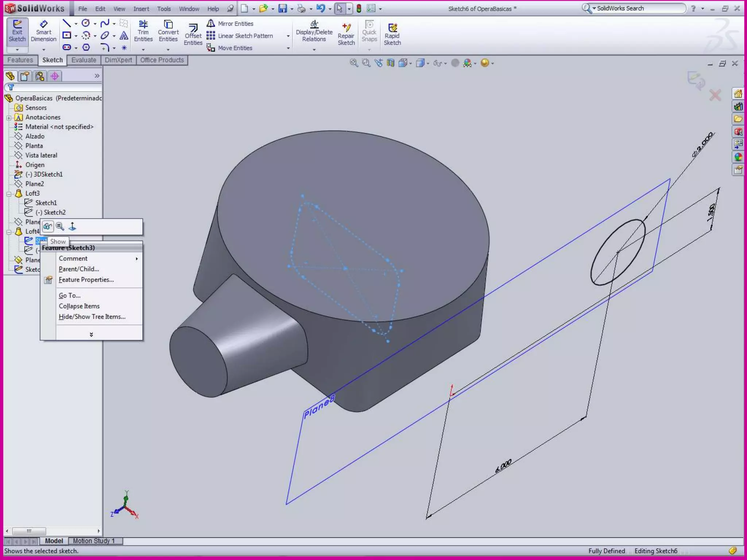Collapse the Loft3 tree node
This screenshot has height=560, width=747.
pos(9,194)
